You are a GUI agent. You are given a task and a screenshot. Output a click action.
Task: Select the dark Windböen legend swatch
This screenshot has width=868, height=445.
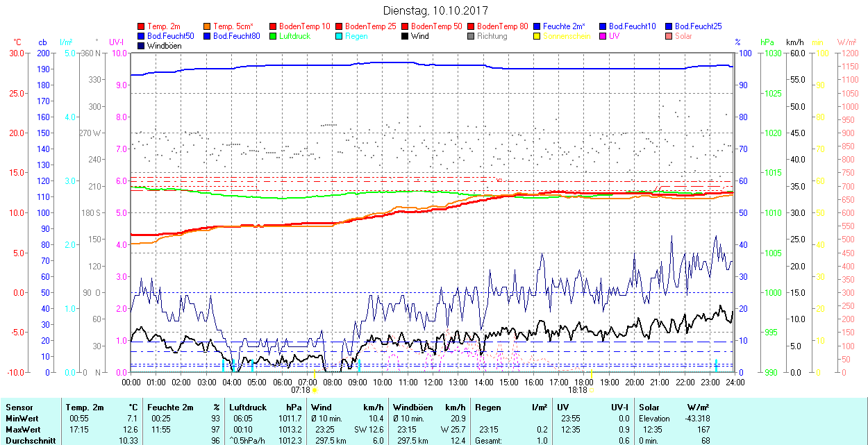(142, 46)
